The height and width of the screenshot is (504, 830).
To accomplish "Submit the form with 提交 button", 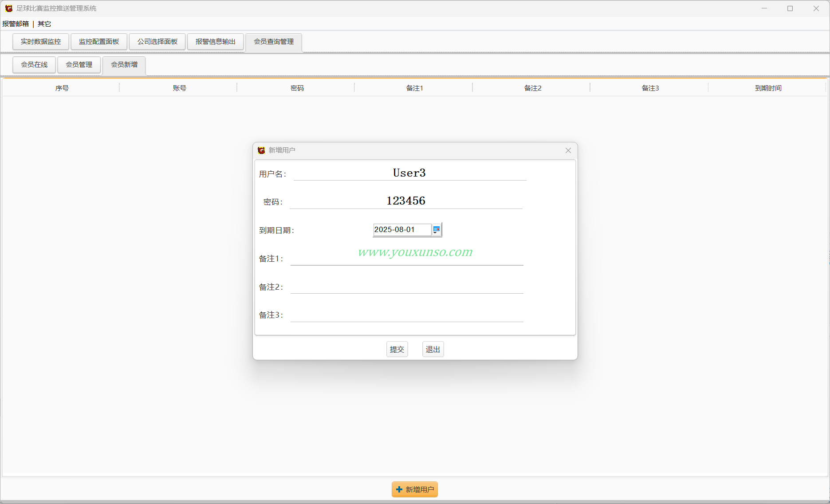I will click(397, 349).
